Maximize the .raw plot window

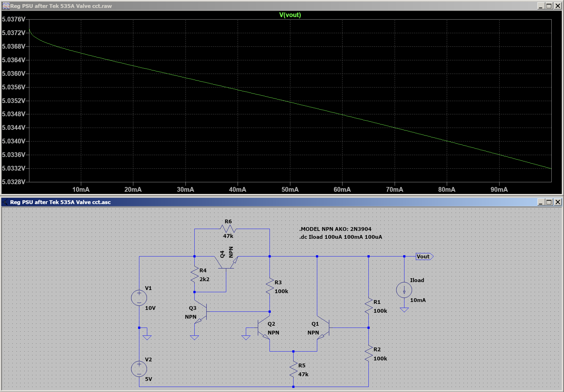549,6
